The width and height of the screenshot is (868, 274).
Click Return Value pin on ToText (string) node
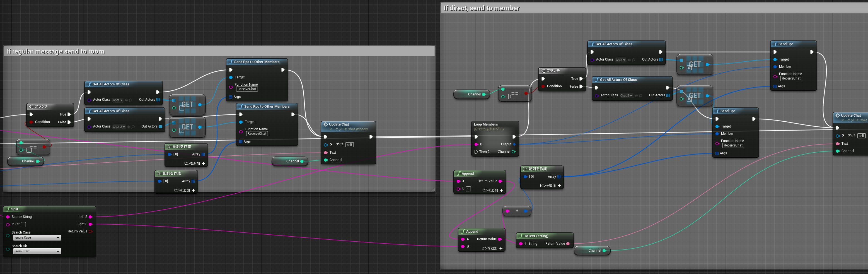point(568,244)
